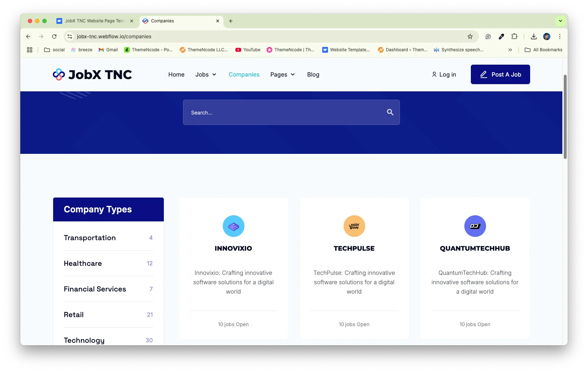Viewport: 588px width, 372px height.
Task: Show hidden bookmarks overflow chevron
Action: [510, 50]
